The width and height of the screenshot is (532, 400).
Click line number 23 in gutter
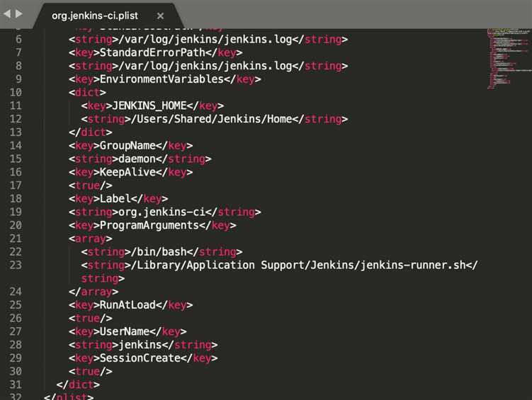16,265
